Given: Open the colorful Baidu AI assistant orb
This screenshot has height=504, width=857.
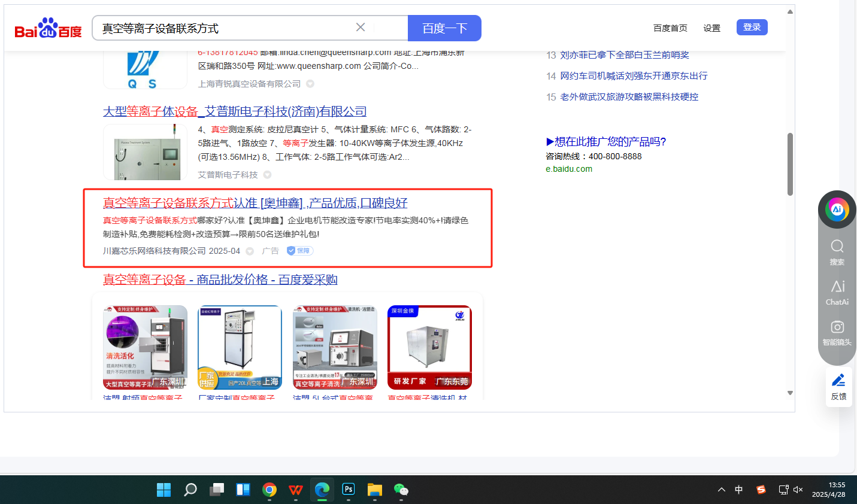Looking at the screenshot, I should pos(837,210).
